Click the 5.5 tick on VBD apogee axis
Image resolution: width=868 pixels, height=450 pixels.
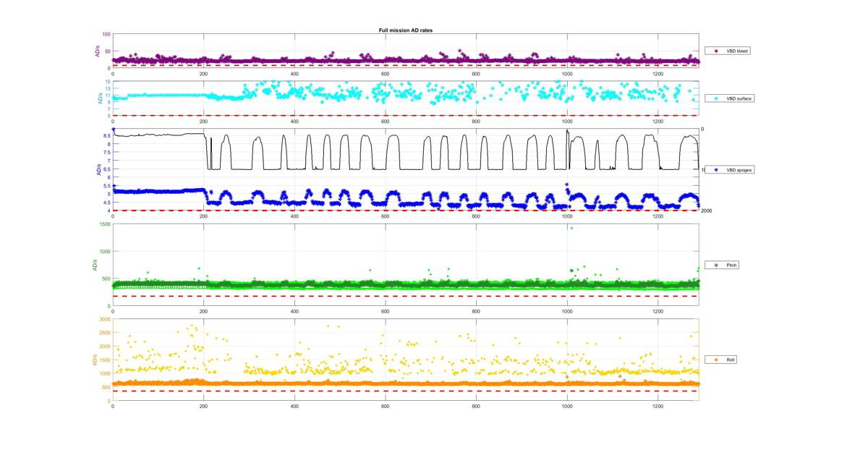(x=107, y=186)
